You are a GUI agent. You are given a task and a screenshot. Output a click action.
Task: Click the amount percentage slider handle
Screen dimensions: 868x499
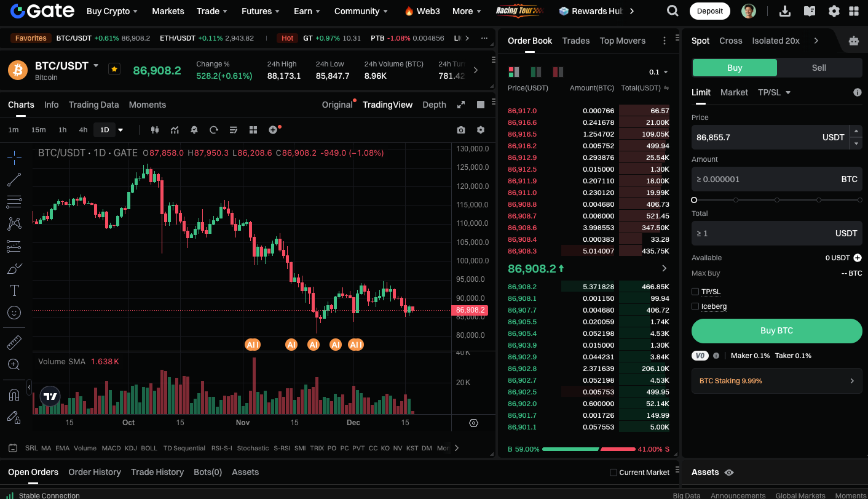pos(694,200)
